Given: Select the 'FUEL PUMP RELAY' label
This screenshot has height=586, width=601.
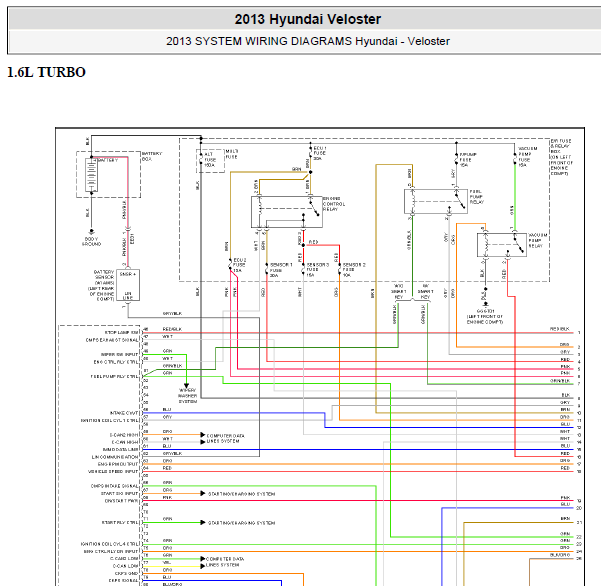Looking at the screenshot, I should click(476, 197).
